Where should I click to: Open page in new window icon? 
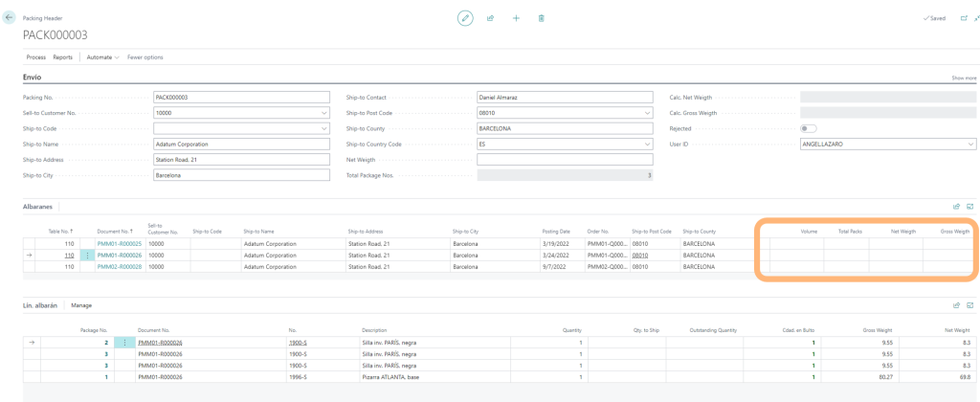[963, 19]
